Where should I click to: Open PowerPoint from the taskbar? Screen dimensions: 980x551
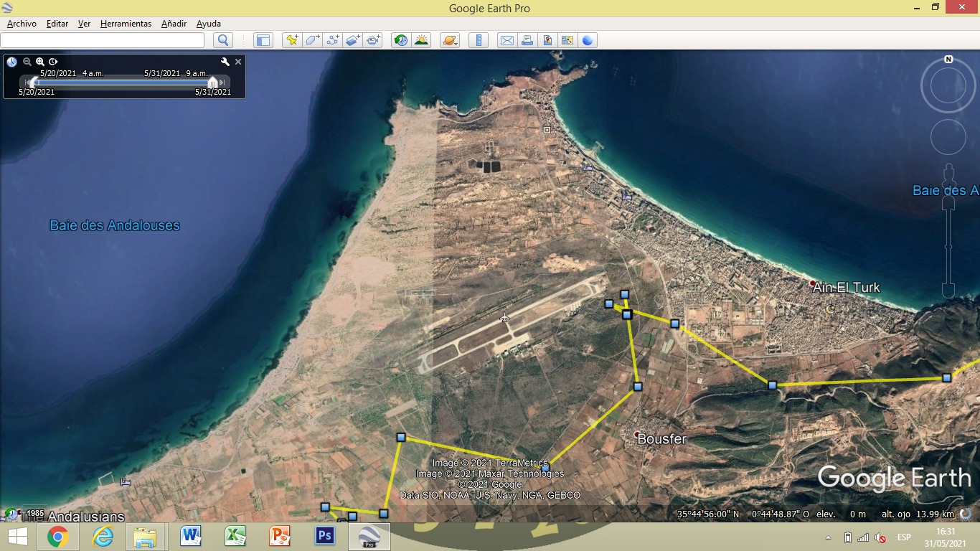click(280, 537)
